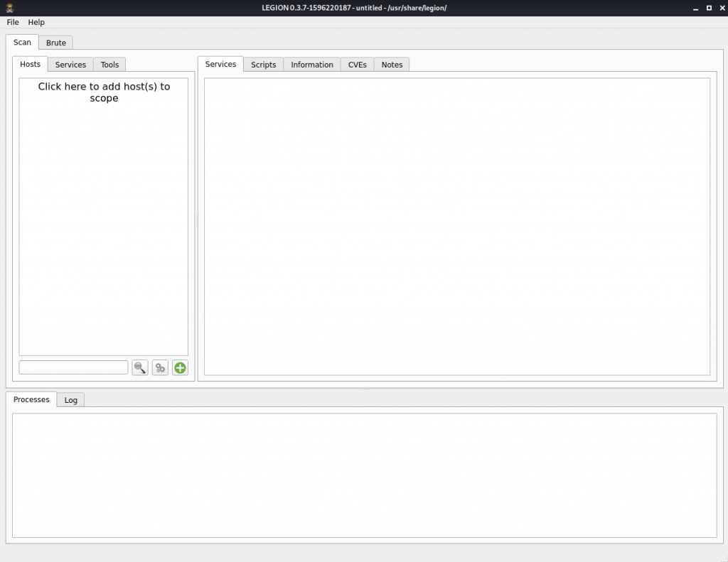
Task: Click the magnifier search filter icon
Action: (x=140, y=367)
